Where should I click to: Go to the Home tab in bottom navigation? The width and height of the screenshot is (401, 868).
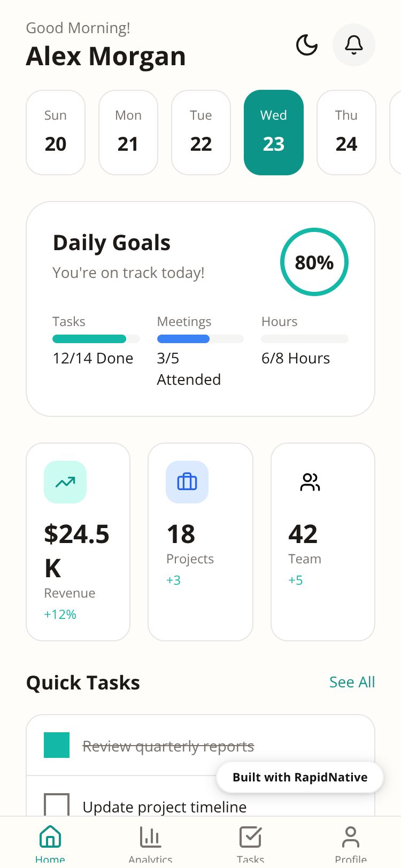click(50, 842)
